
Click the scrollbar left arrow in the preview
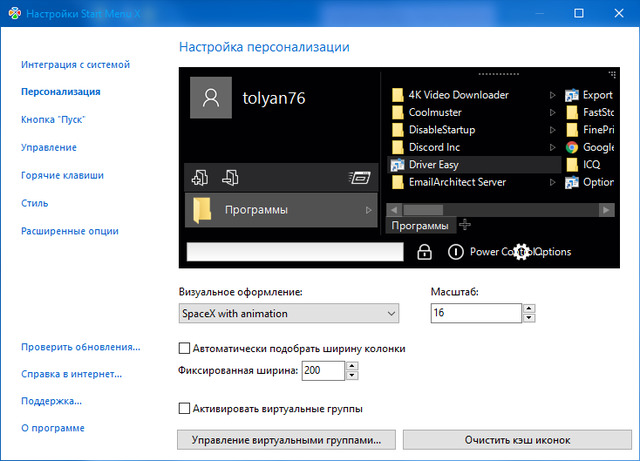pyautogui.click(x=394, y=210)
